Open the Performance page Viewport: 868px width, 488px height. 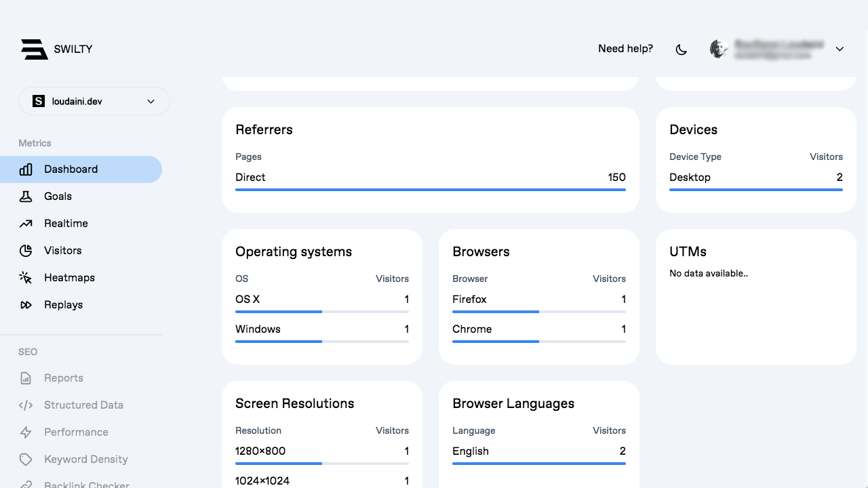coord(81,432)
